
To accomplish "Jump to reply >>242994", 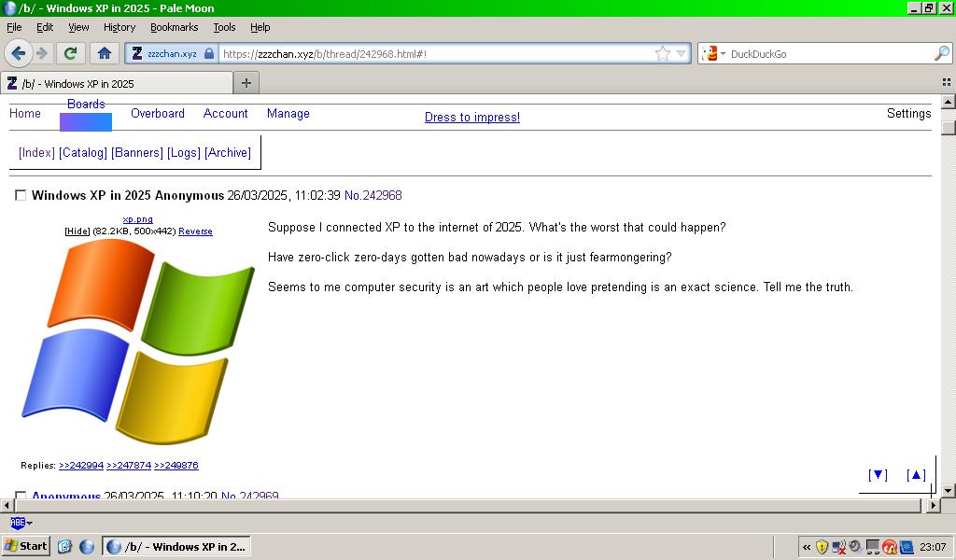I will click(81, 465).
